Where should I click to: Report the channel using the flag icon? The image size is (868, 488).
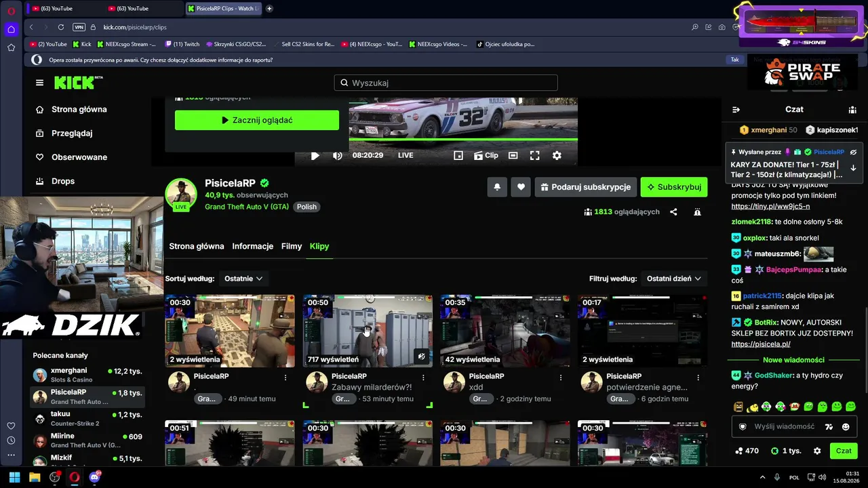coord(697,212)
